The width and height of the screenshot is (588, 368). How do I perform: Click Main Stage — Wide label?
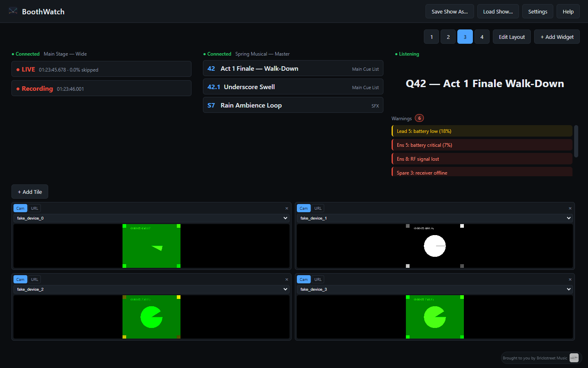[65, 54]
